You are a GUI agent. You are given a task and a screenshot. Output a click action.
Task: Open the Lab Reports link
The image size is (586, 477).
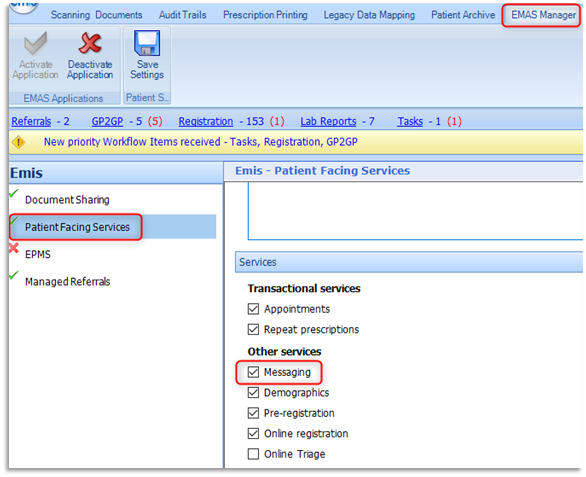(328, 121)
